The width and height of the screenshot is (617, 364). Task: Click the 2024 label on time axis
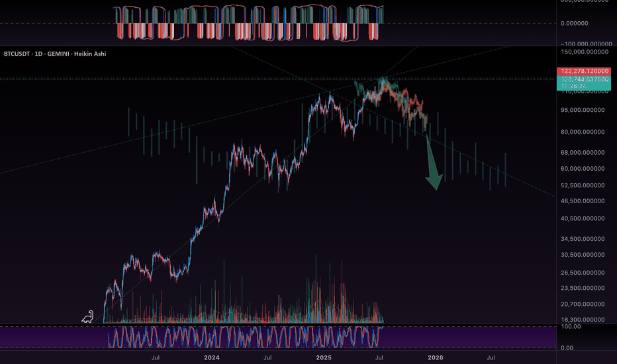212,357
